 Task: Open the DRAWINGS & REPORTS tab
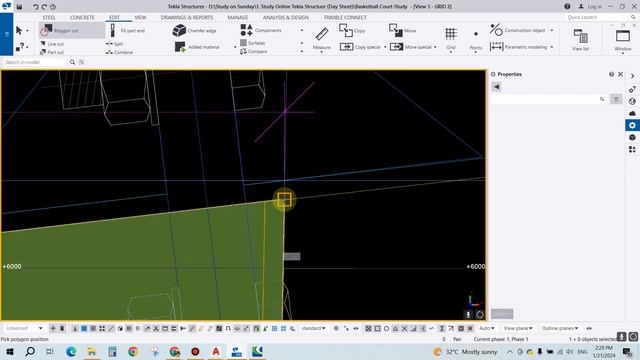187,18
